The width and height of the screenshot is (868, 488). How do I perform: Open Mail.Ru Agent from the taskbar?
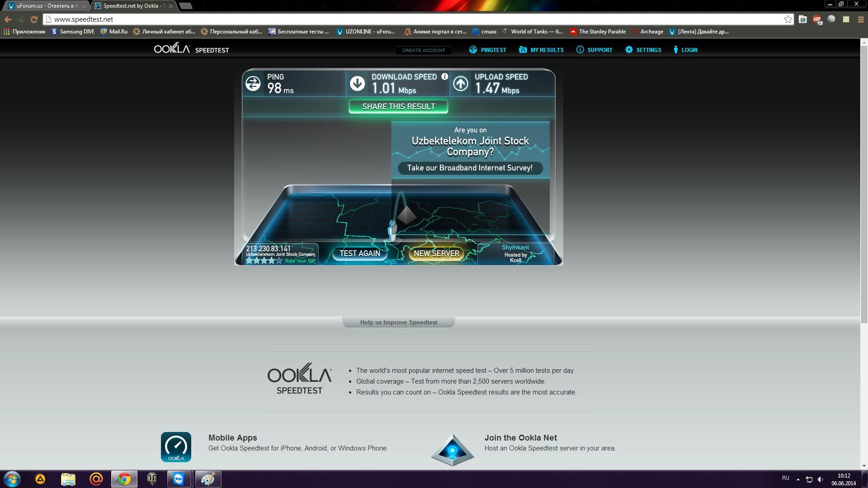96,479
